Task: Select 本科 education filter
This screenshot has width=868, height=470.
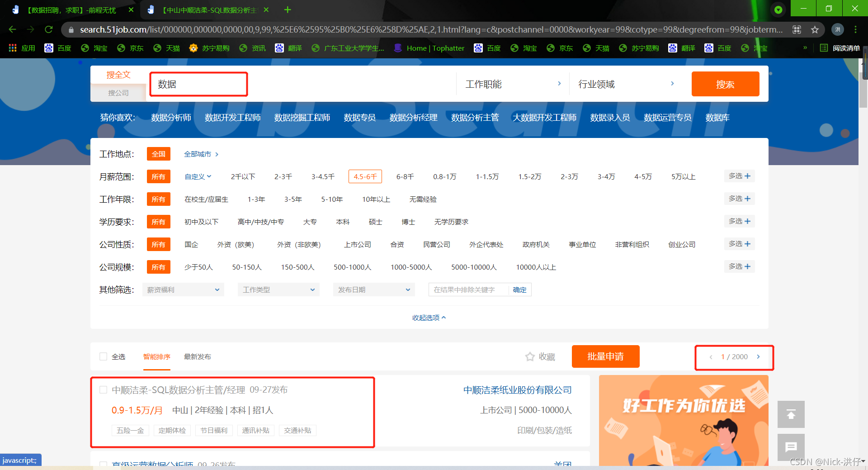Action: tap(343, 222)
